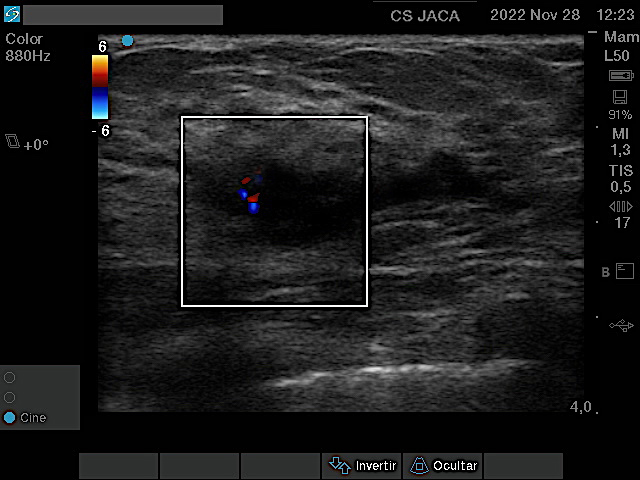Select the first empty radio option above Cine
Viewport: 640px width, 480px height.
[10, 378]
